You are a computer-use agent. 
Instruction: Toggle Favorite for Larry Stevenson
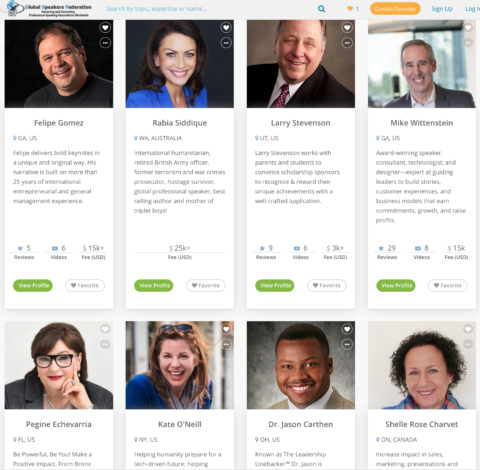click(327, 286)
